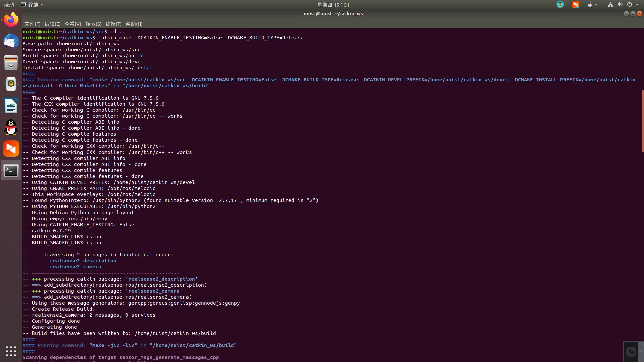Viewport: 644px width, 362px height.
Task: Open the 查看(V) menu
Action: click(x=73, y=24)
